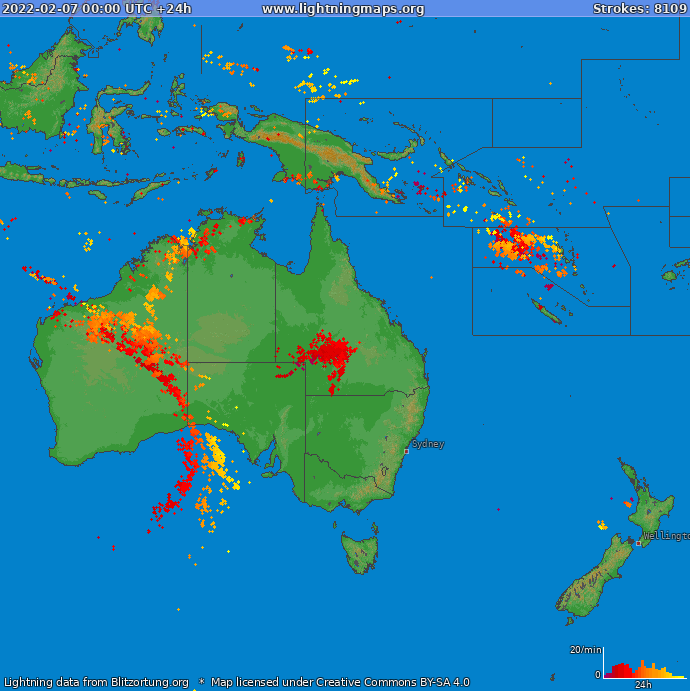The image size is (690, 691).
Task: Click the Wellington city marker square
Action: click(638, 543)
